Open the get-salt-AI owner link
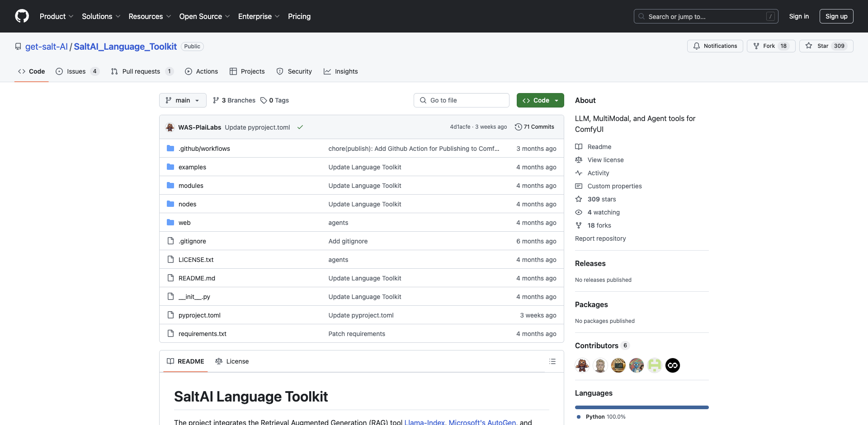Screen dimensions: 868x425 pos(47,47)
